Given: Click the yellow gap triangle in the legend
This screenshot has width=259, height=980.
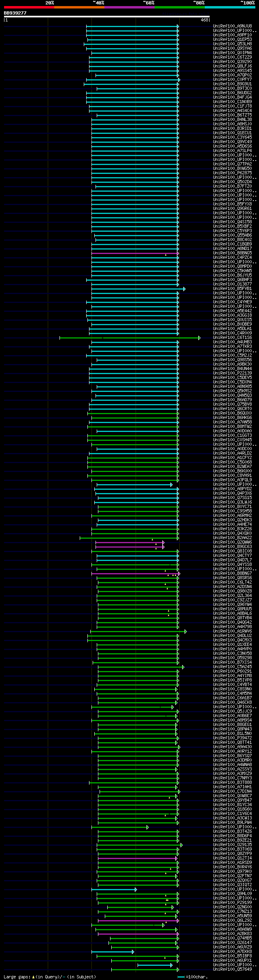Looking at the screenshot, I should click(33, 977).
